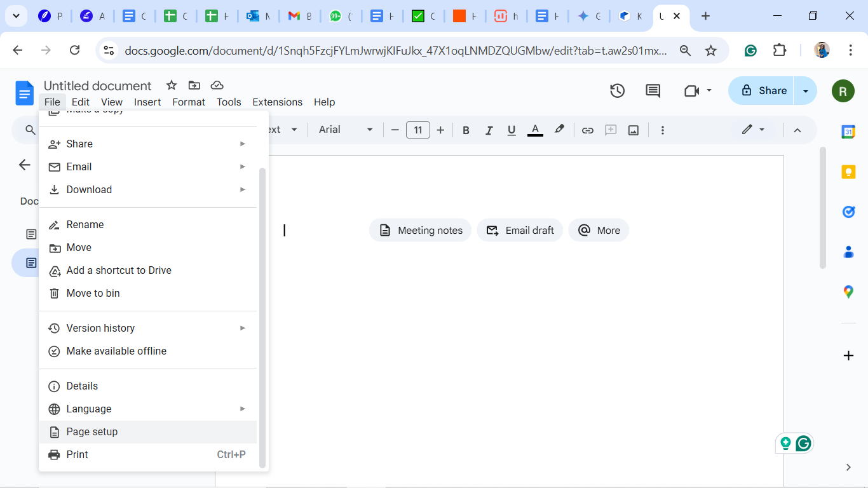Hide the side panel with the chevron
The height and width of the screenshot is (488, 868).
(x=848, y=467)
